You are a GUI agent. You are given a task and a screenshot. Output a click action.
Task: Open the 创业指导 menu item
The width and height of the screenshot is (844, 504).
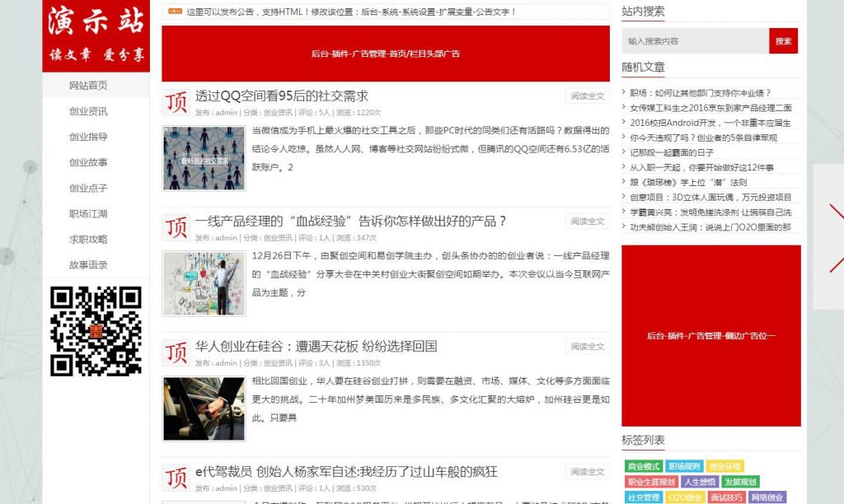[x=88, y=137]
